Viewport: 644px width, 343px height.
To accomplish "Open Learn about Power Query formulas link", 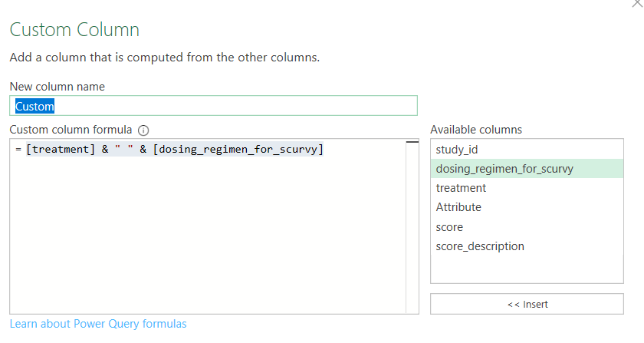I will click(98, 324).
